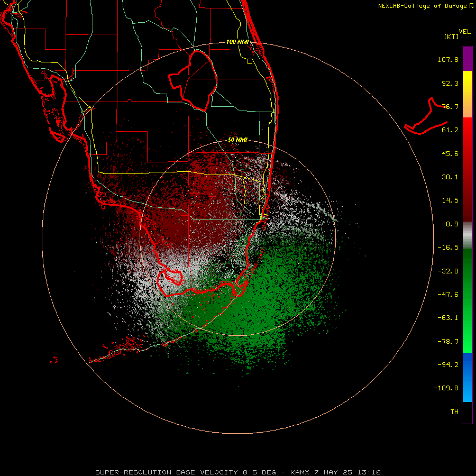Screen dimensions: 476x476
Task: Click the 107.8 value on the velocity scale
Action: click(x=448, y=59)
